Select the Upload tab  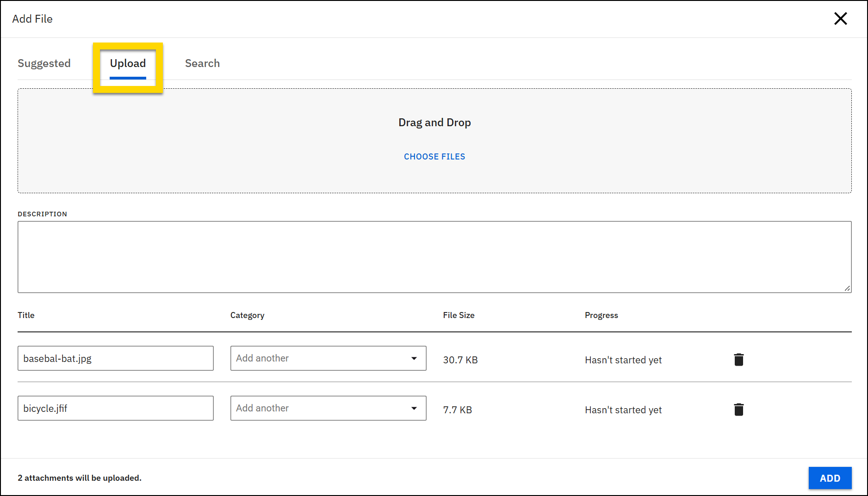tap(128, 63)
